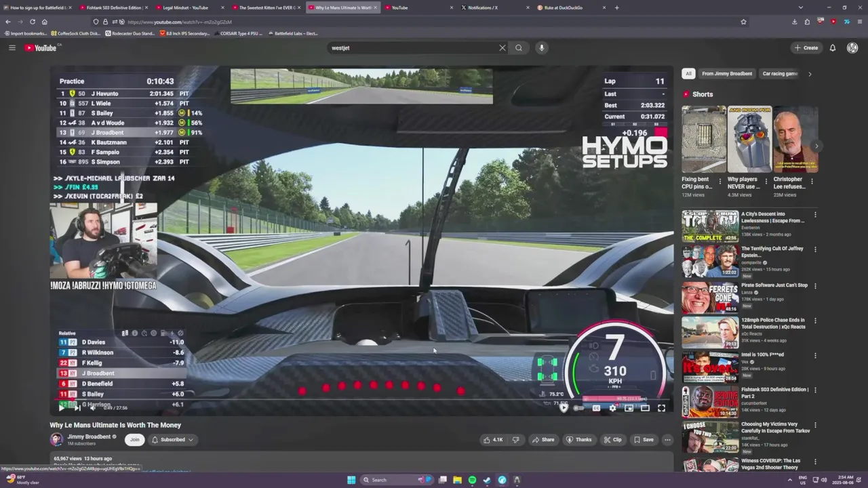Open Spotify from the taskbar

click(x=472, y=480)
